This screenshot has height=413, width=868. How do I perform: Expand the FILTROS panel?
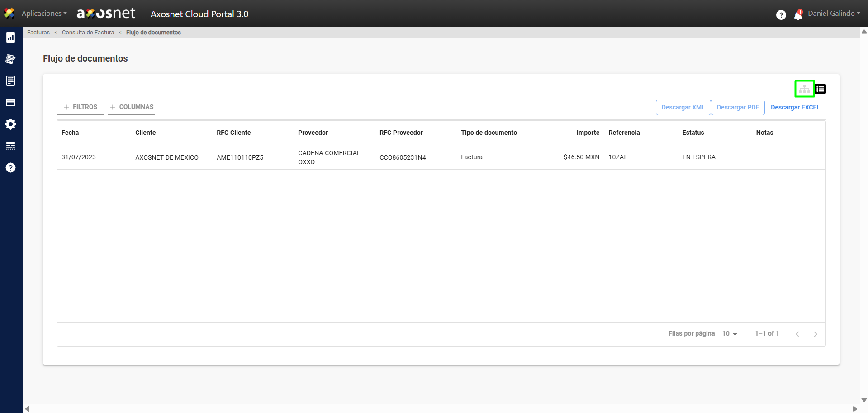(80, 107)
